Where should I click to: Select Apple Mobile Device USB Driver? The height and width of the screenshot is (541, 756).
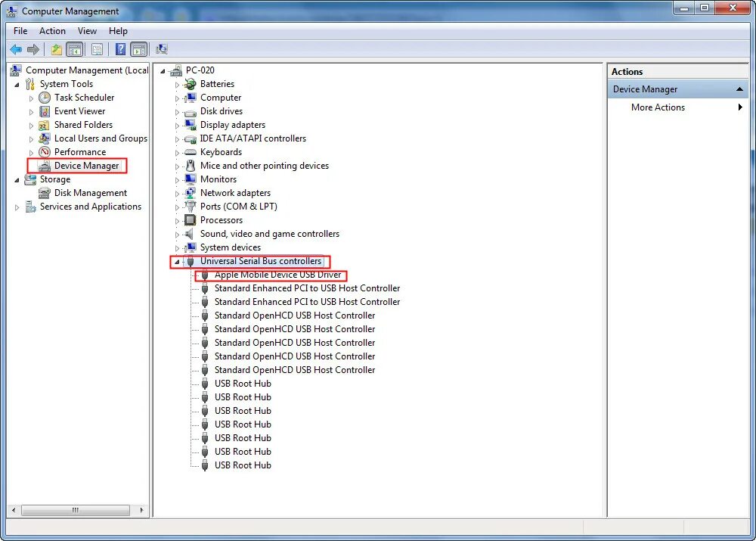coord(277,275)
